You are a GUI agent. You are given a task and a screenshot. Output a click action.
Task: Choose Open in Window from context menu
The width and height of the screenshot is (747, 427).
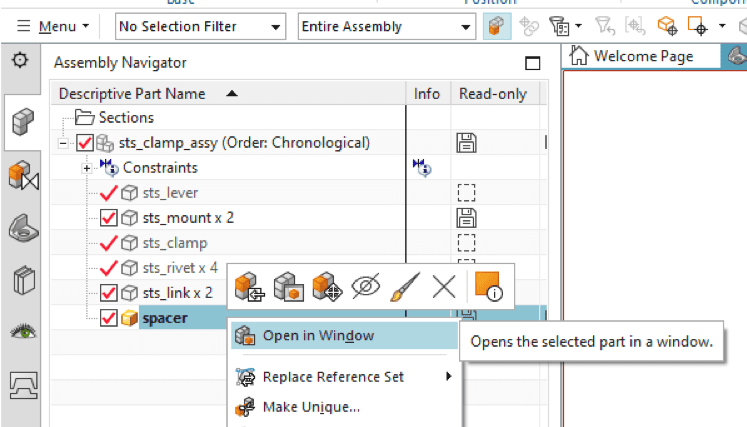coord(344,336)
